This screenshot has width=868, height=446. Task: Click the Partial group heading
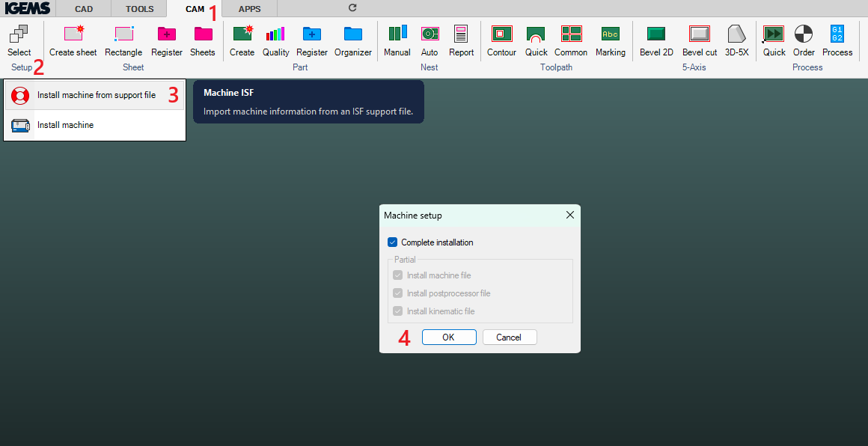click(405, 259)
